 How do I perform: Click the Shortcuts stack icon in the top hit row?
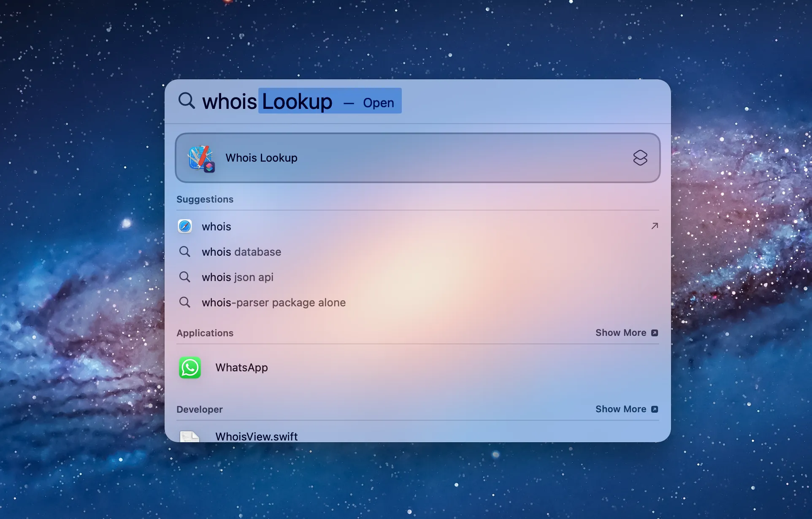(640, 158)
